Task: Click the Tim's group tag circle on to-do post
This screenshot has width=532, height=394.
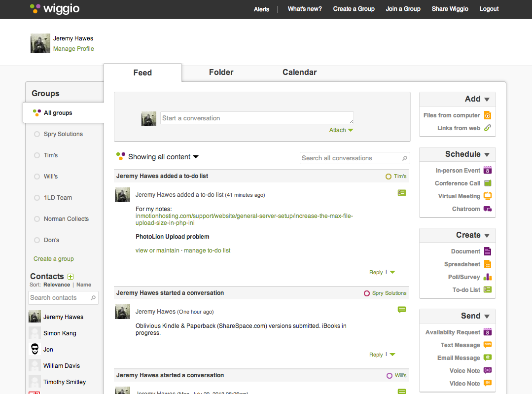Action: pos(389,177)
